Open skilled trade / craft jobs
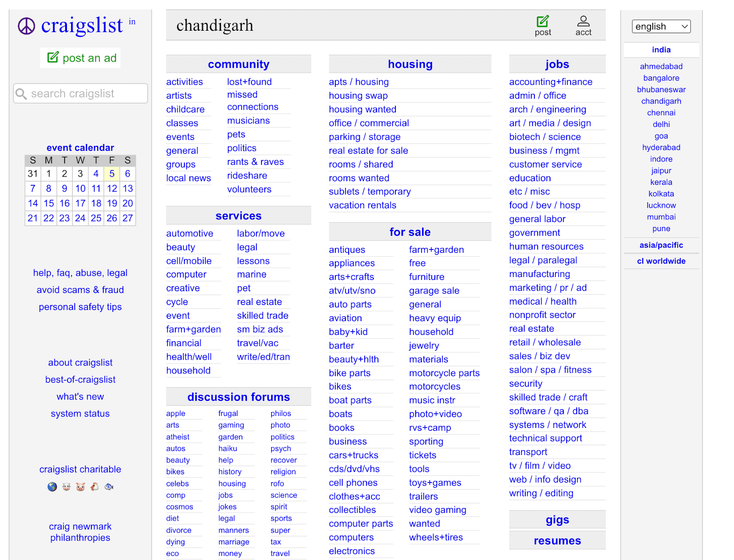This screenshot has width=734, height=560. (548, 397)
